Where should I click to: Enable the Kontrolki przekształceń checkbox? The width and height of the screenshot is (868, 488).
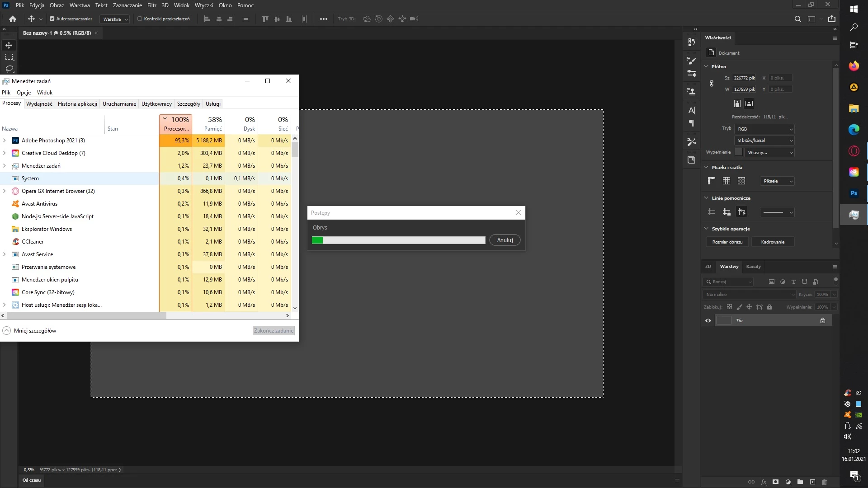(140, 19)
